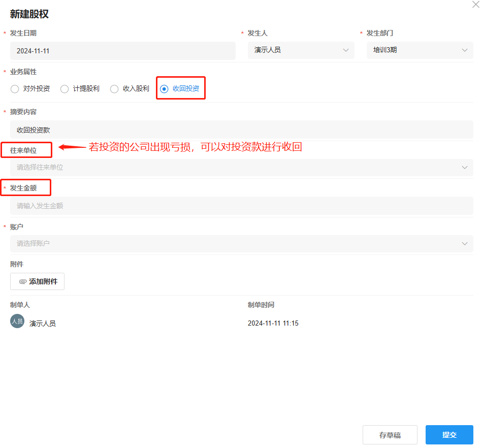The image size is (482, 448).
Task: Focus the 发生金额 amount input
Action: [x=241, y=206]
